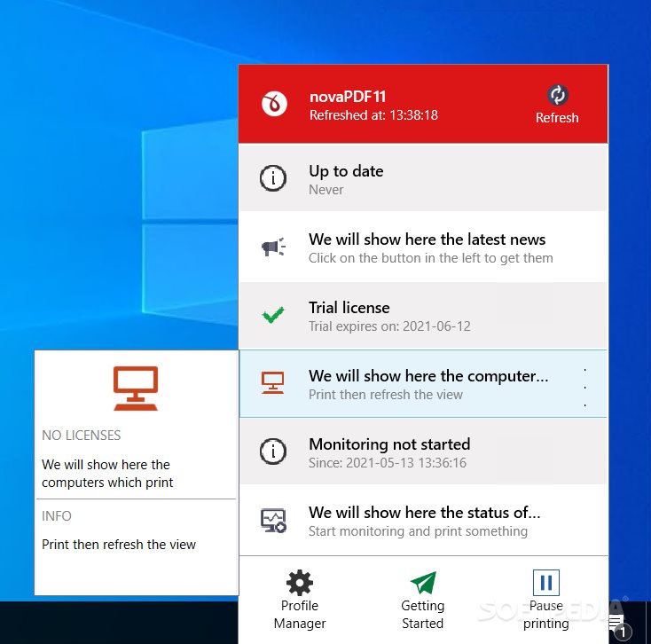
Task: Click the Profile Manager gear icon
Action: point(300,583)
